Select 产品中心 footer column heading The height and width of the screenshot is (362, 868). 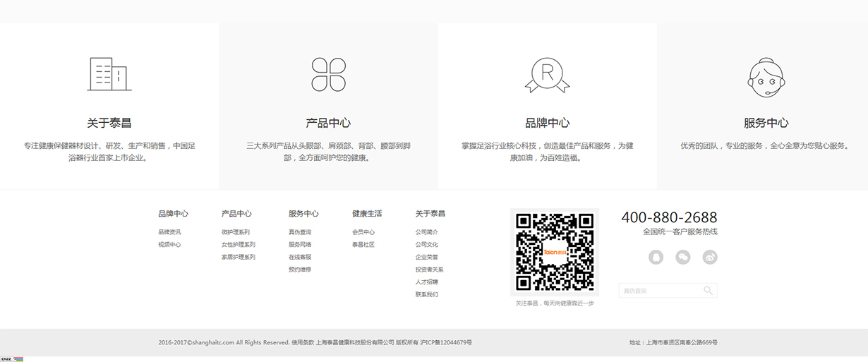tap(236, 213)
